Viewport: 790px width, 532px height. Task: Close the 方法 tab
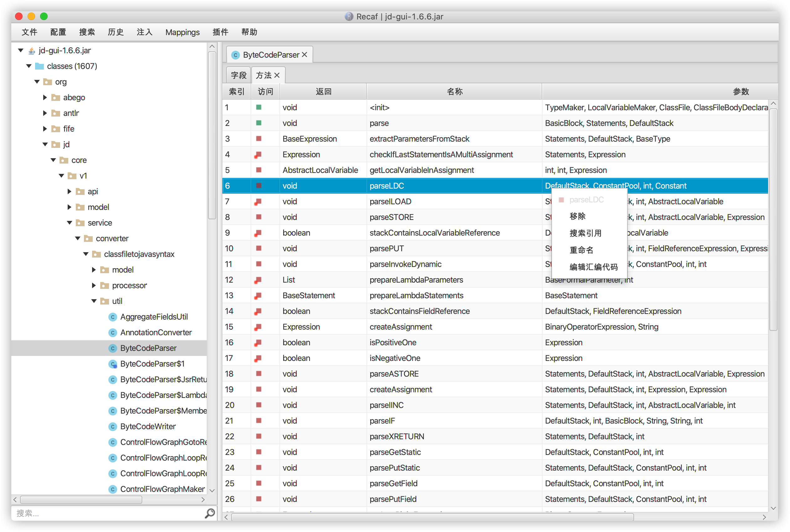277,75
